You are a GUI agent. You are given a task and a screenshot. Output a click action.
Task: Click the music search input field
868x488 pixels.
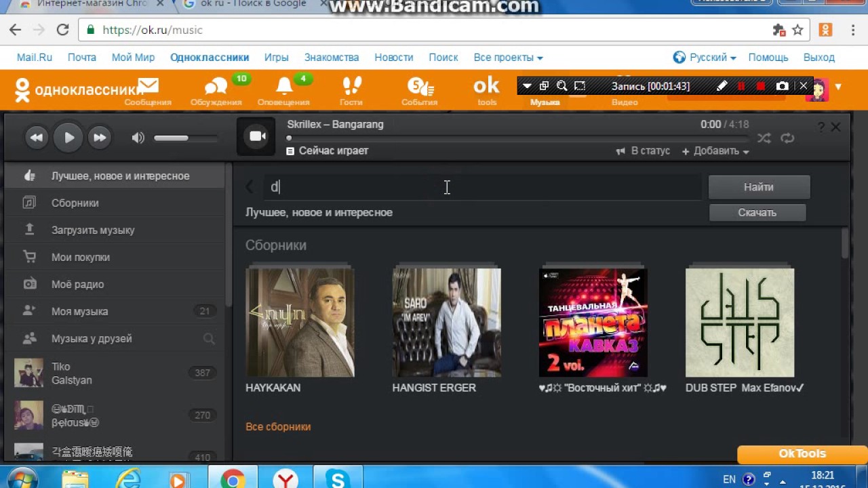point(483,187)
